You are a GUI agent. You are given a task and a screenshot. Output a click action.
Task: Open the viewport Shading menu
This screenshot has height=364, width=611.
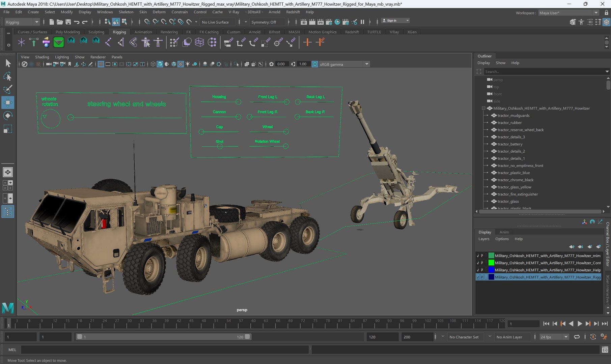(x=42, y=57)
